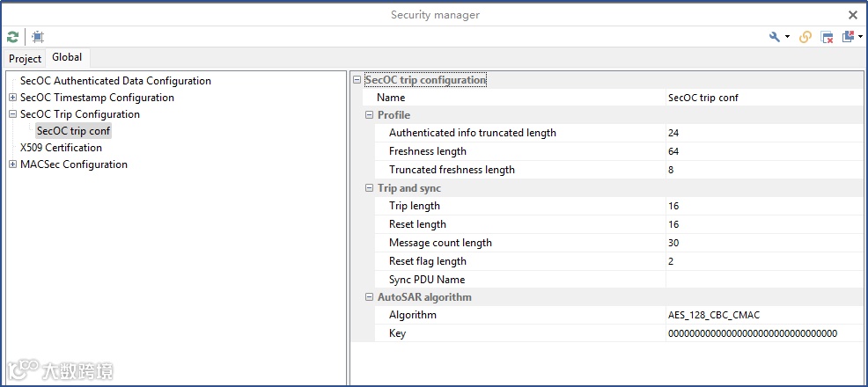The width and height of the screenshot is (868, 387).
Task: Open dropdown arrow beside the wrench icon
Action: click(x=787, y=37)
